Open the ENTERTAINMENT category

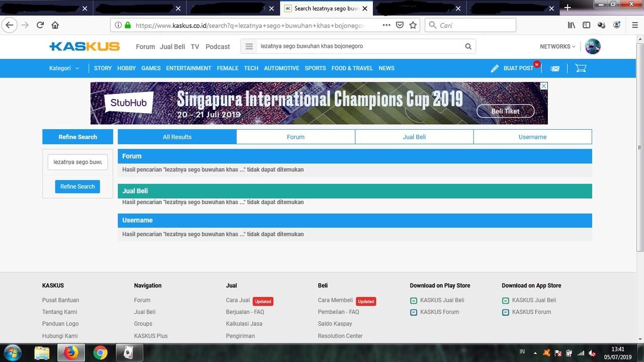tap(189, 68)
